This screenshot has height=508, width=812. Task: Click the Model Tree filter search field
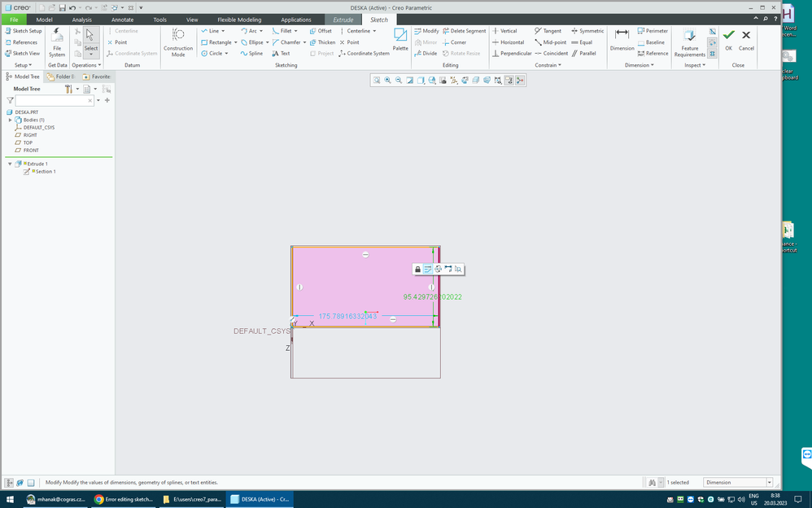pos(54,101)
